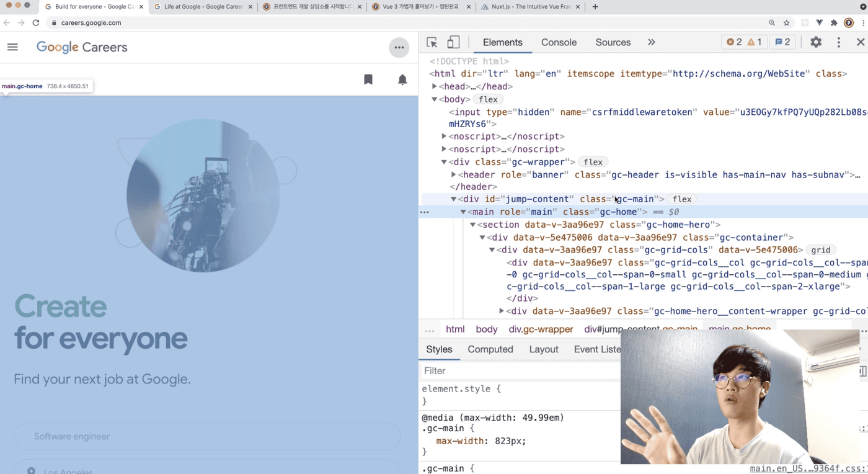Viewport: 868px width, 474px height.
Task: Click the flex badge on gc-wrapper
Action: tap(593, 162)
